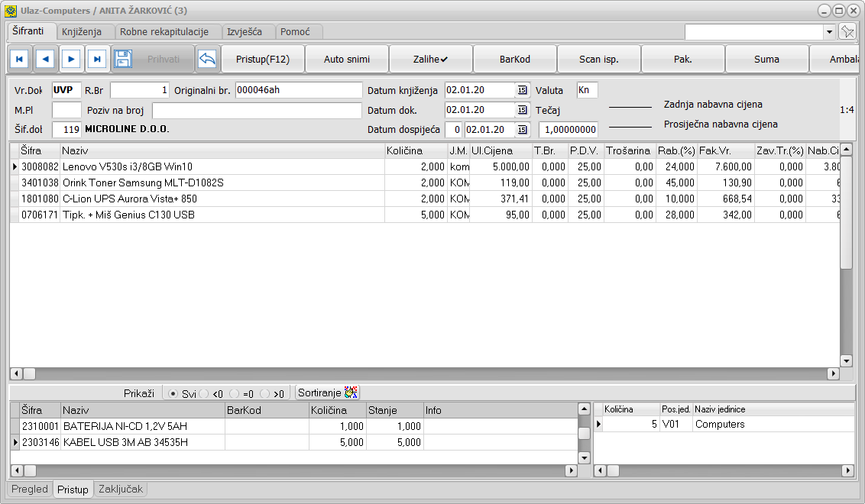Click the Auto snimi button
The width and height of the screenshot is (865, 504).
coord(347,59)
